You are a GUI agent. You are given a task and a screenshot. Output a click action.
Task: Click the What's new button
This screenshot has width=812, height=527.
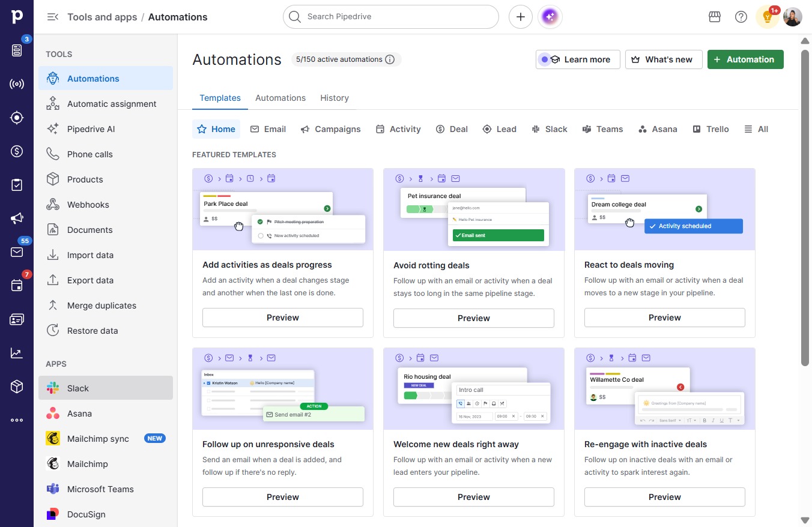click(664, 59)
